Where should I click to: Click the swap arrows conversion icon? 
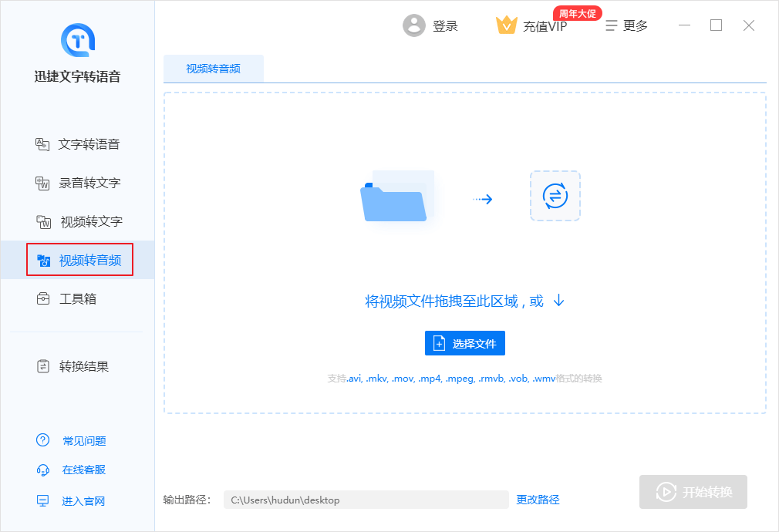click(x=555, y=196)
